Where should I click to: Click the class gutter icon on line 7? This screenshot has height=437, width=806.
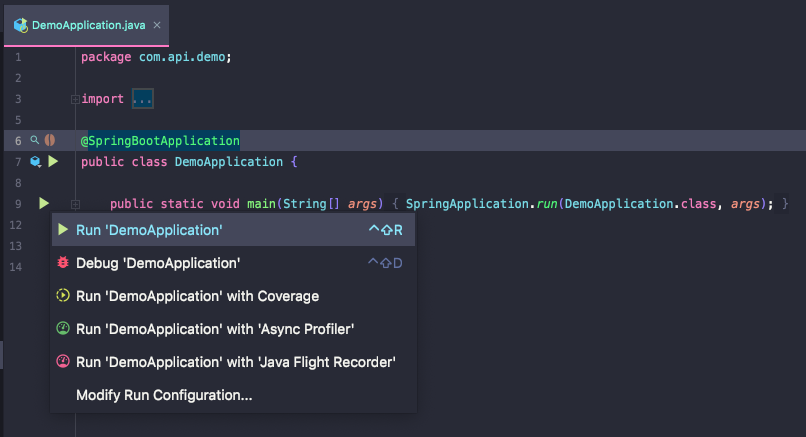(36, 161)
